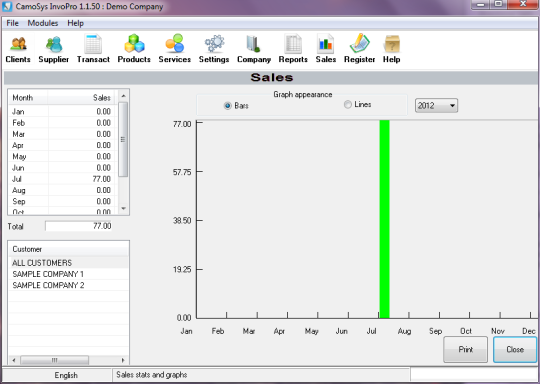Open the Settings gears icon

pos(214,49)
